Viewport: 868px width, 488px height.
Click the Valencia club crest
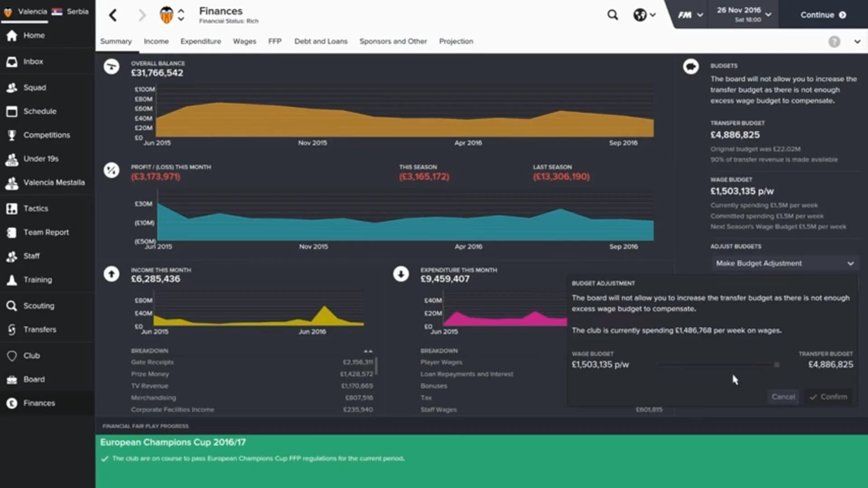pyautogui.click(x=166, y=14)
